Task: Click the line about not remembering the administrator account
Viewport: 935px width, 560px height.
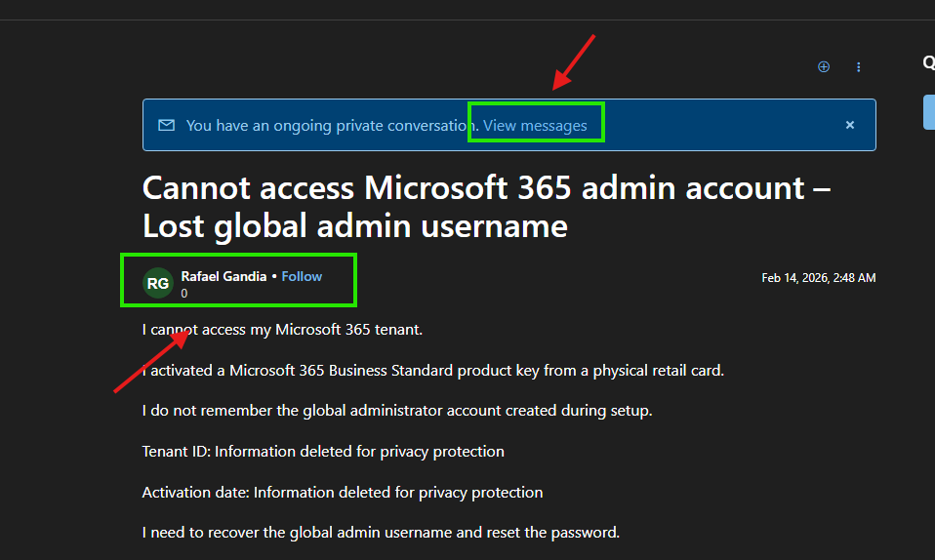Action: tap(397, 411)
